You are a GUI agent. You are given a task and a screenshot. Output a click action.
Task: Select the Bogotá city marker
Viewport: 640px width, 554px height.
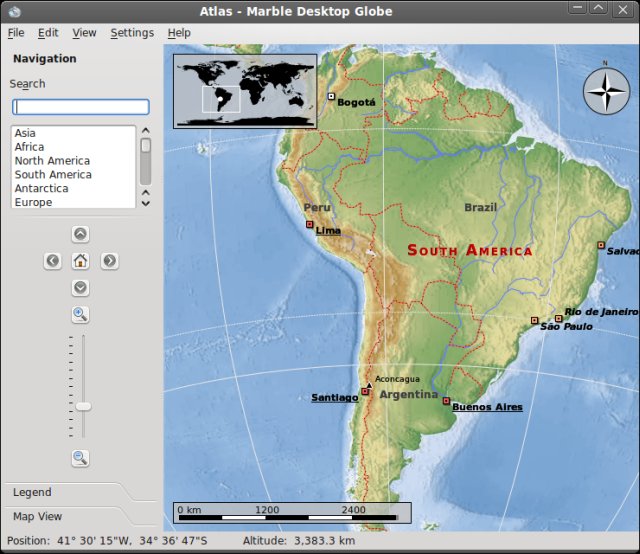point(331,96)
